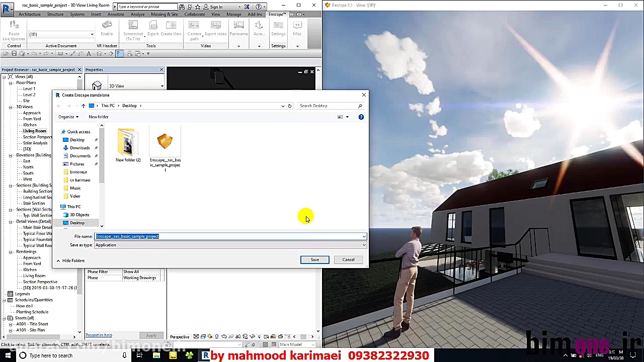Click the Open icon in Quick Access toolbar
The height and width of the screenshot is (362, 644).
pos(6,54)
